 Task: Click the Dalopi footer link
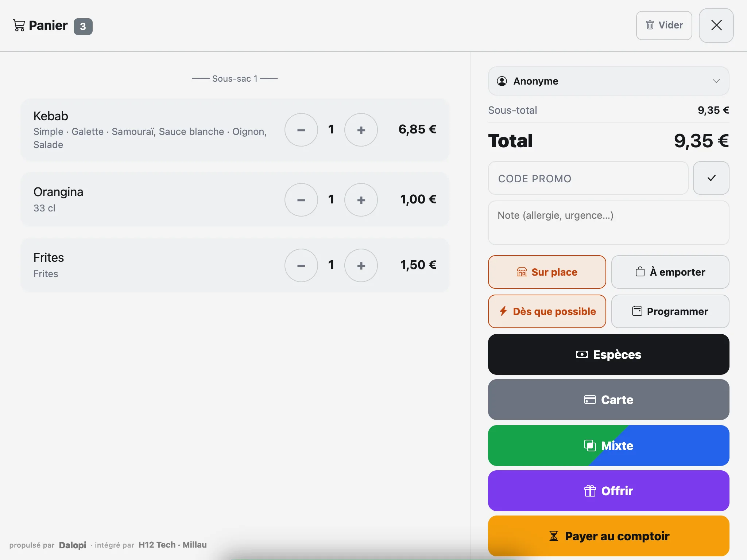[x=73, y=545]
